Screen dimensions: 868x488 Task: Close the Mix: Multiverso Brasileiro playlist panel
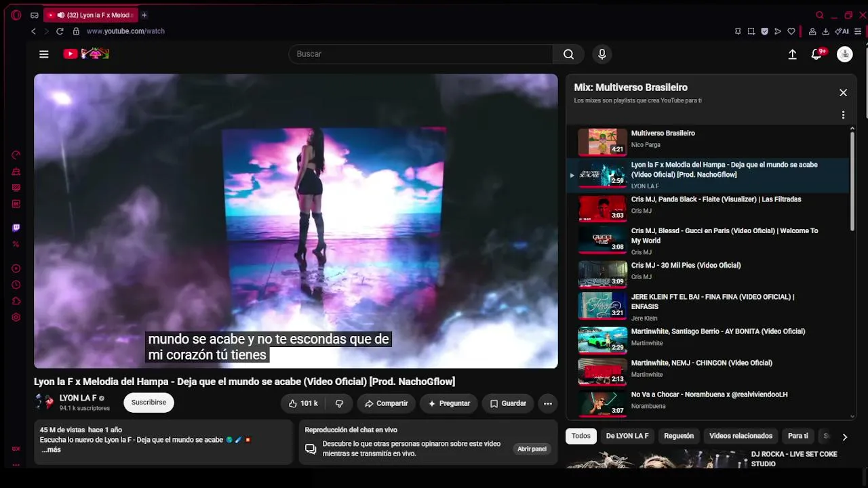(843, 93)
